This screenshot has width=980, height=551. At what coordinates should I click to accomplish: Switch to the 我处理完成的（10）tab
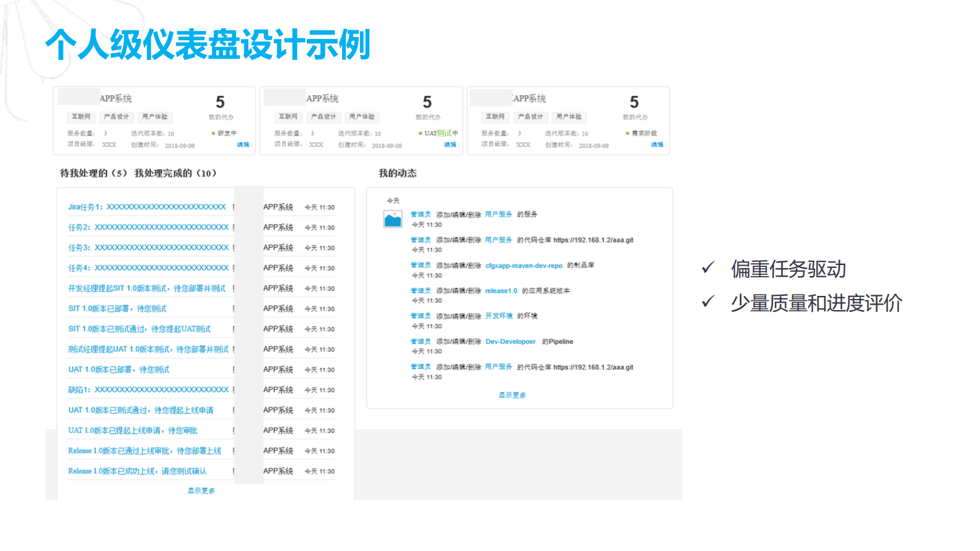coord(176,173)
